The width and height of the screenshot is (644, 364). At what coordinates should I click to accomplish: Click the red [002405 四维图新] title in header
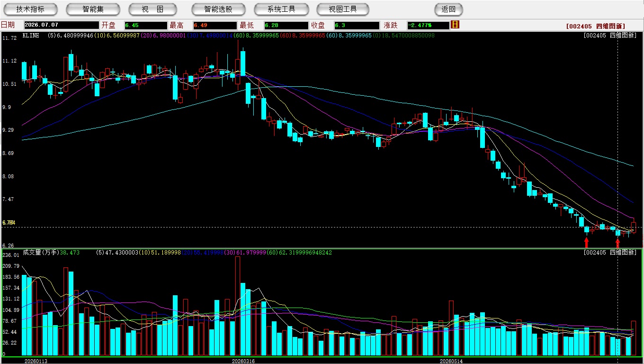point(596,27)
